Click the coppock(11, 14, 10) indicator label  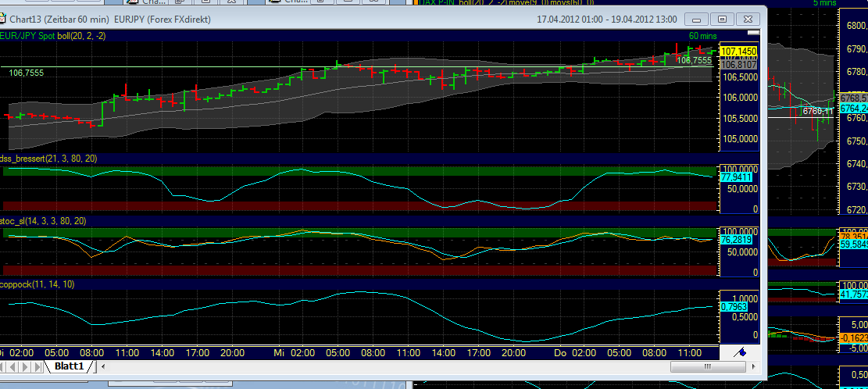tap(38, 284)
